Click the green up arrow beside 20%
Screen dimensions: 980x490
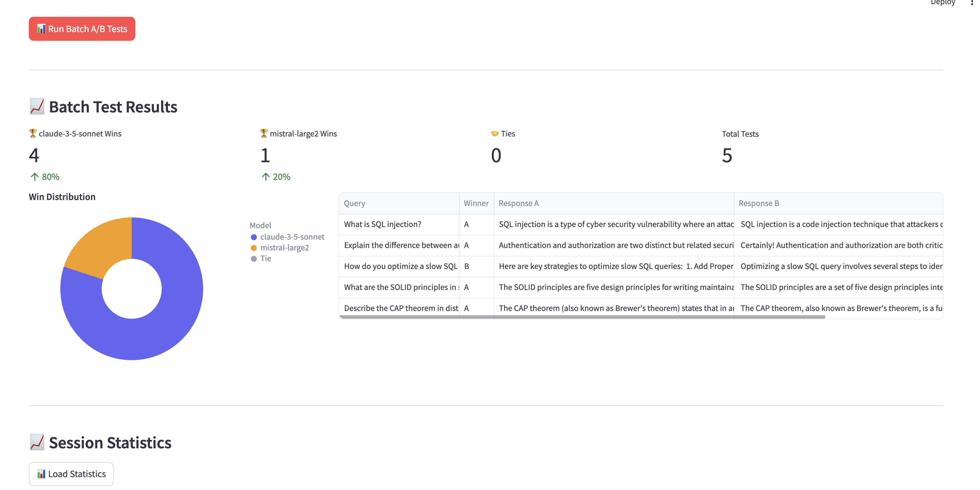tap(266, 177)
